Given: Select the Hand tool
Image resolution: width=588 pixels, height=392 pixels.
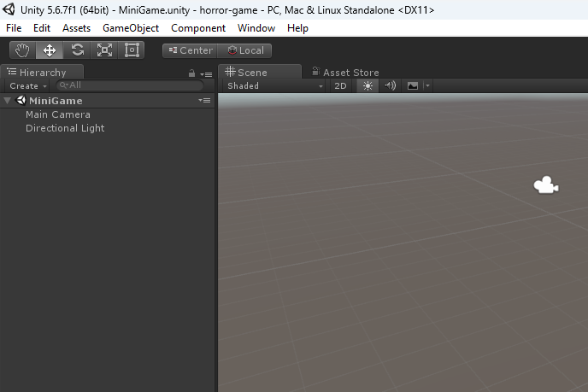Looking at the screenshot, I should click(x=22, y=50).
